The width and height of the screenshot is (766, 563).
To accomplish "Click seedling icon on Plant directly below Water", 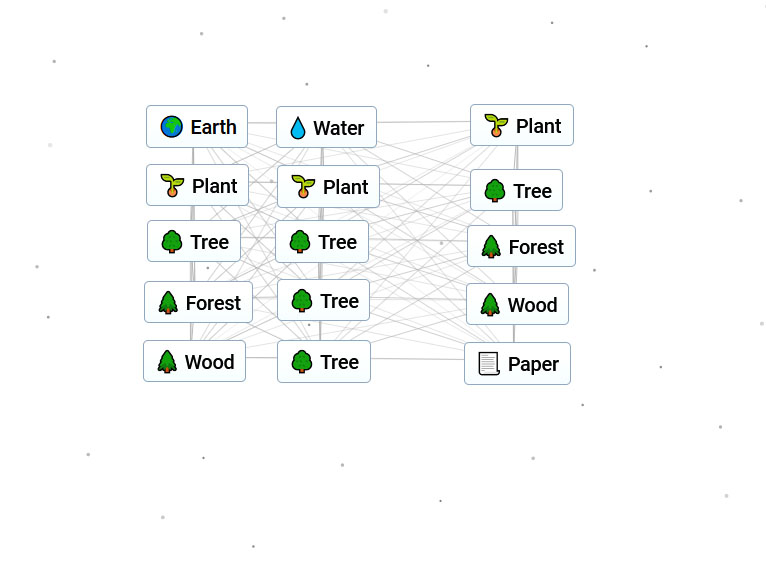I will [x=303, y=187].
